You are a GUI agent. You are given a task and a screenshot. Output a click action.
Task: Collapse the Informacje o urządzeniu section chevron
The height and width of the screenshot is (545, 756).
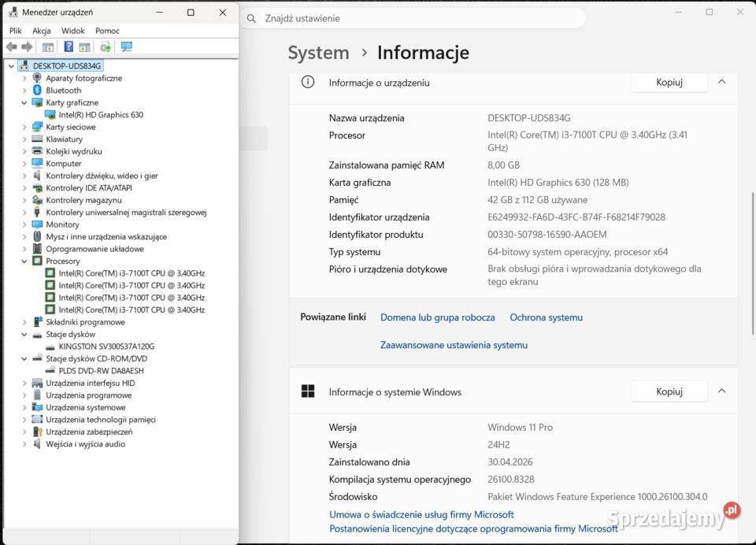click(x=721, y=82)
